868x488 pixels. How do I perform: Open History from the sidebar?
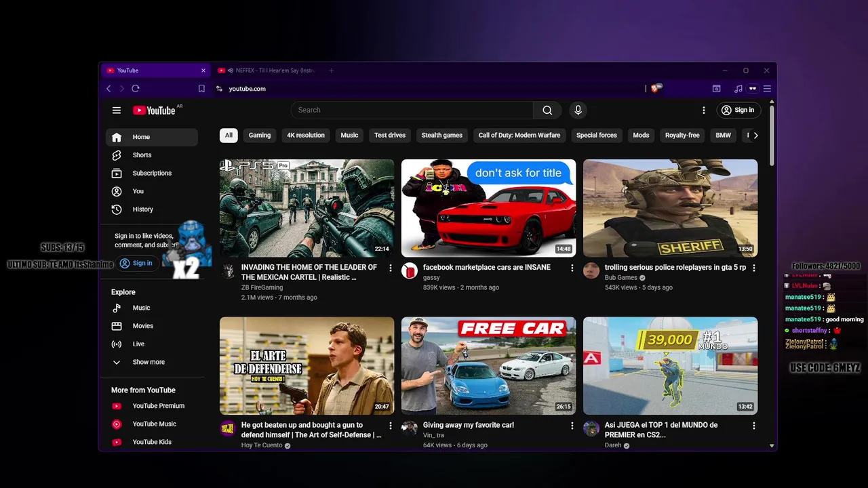(152, 209)
